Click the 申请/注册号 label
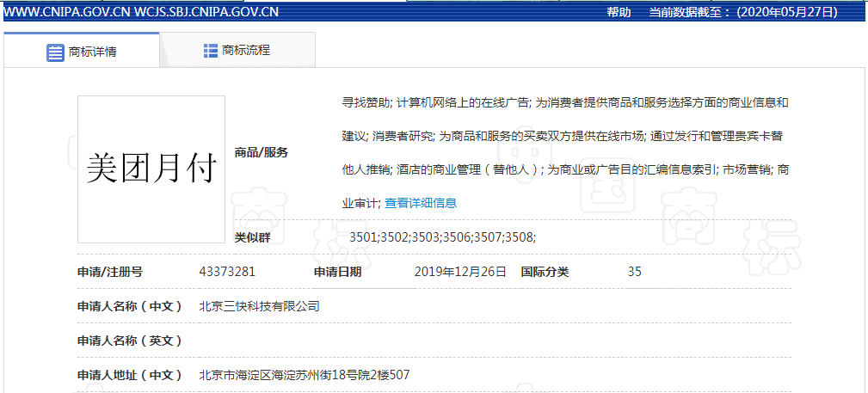Image resolution: width=868 pixels, height=393 pixels. pyautogui.click(x=110, y=272)
